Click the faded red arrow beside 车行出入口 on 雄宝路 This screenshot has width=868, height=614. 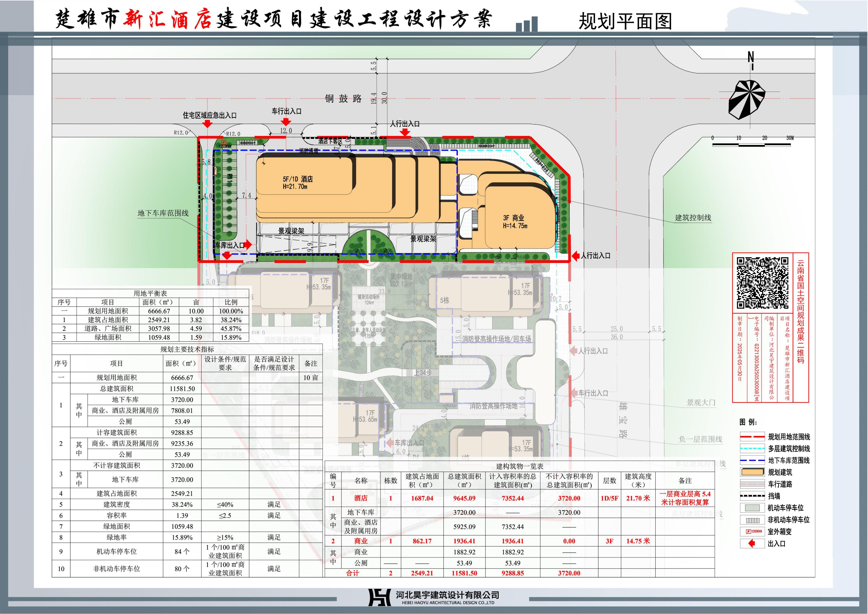pyautogui.click(x=573, y=393)
